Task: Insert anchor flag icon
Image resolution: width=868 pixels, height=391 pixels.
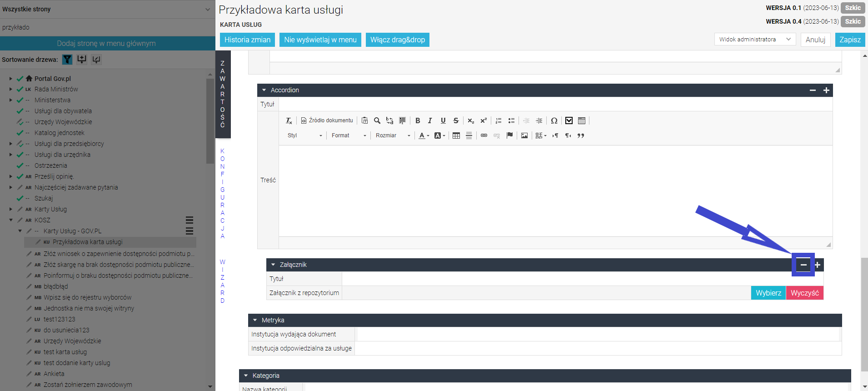Action: [509, 135]
